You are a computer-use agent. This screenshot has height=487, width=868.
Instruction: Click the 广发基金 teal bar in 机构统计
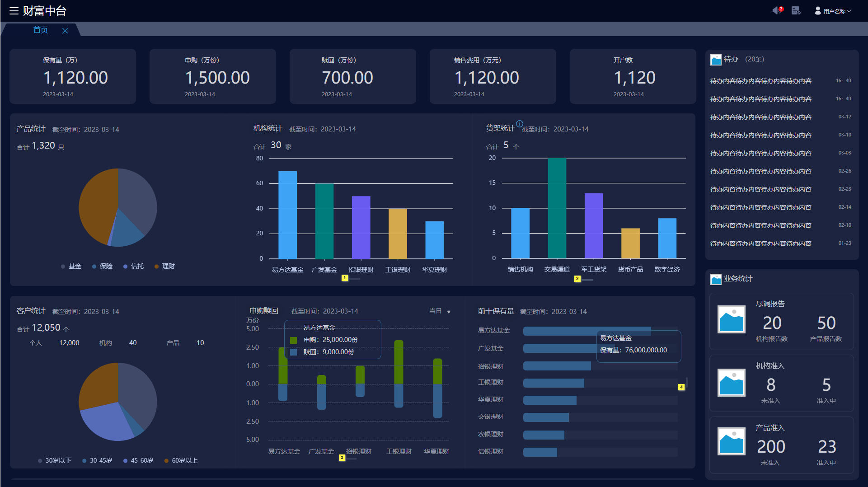[324, 221]
